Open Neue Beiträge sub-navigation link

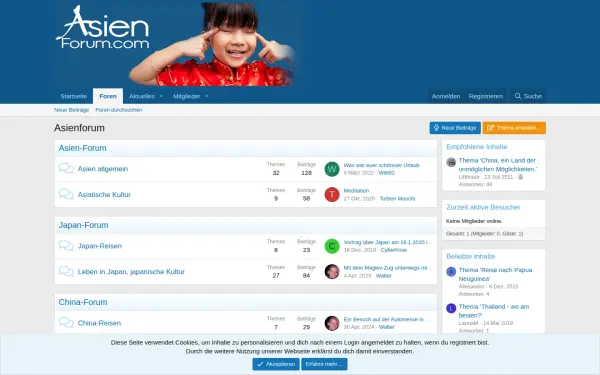(71, 110)
